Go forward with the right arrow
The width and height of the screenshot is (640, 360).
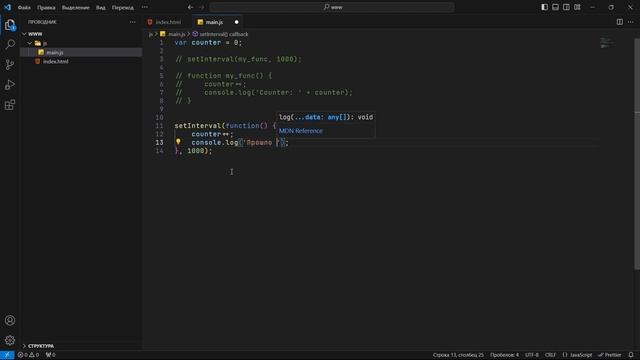201,7
